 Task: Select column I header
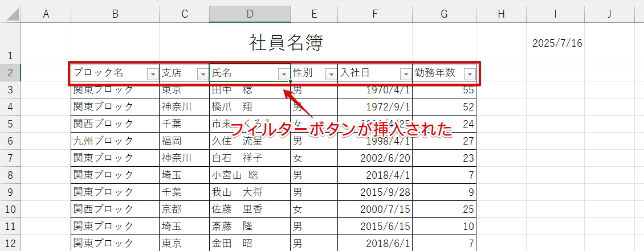555,14
